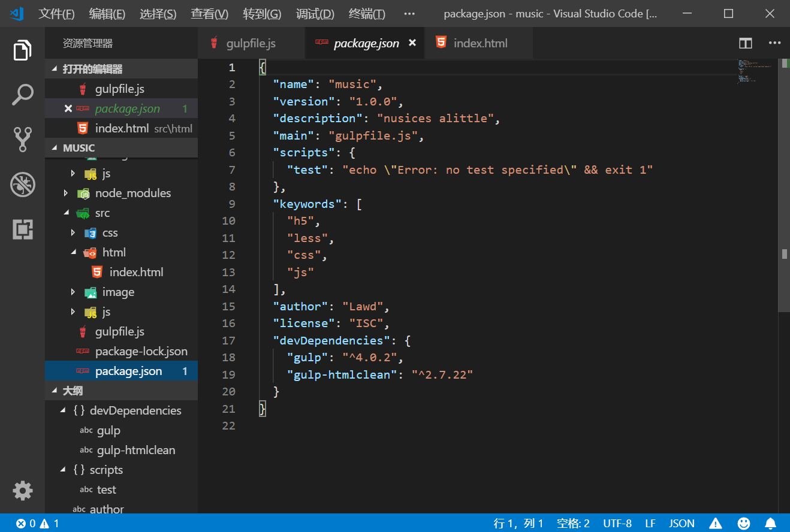Expand the image folder arrow
Screen dimensions: 790x532
click(x=73, y=292)
